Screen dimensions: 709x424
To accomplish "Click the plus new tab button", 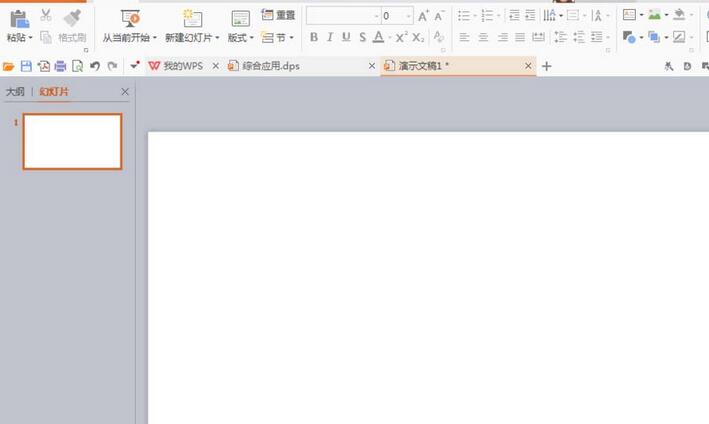I will pos(547,66).
